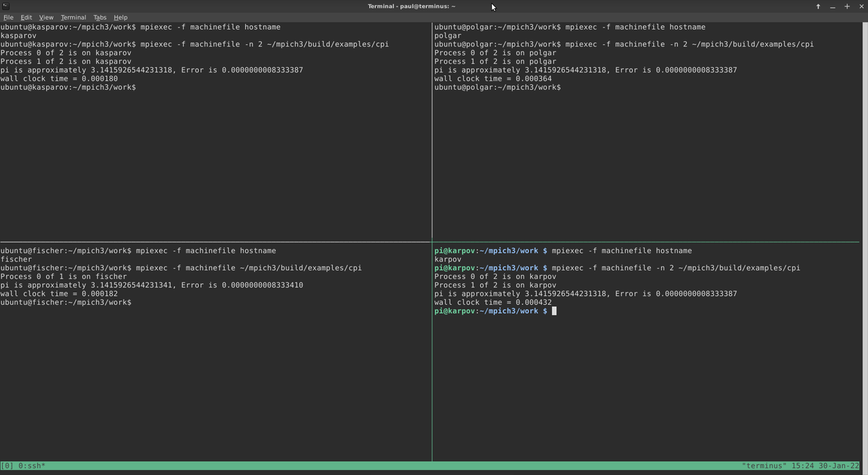The height and width of the screenshot is (475, 868).
Task: Click 'Process 1 of 2 is on kasparov'
Action: [66, 62]
